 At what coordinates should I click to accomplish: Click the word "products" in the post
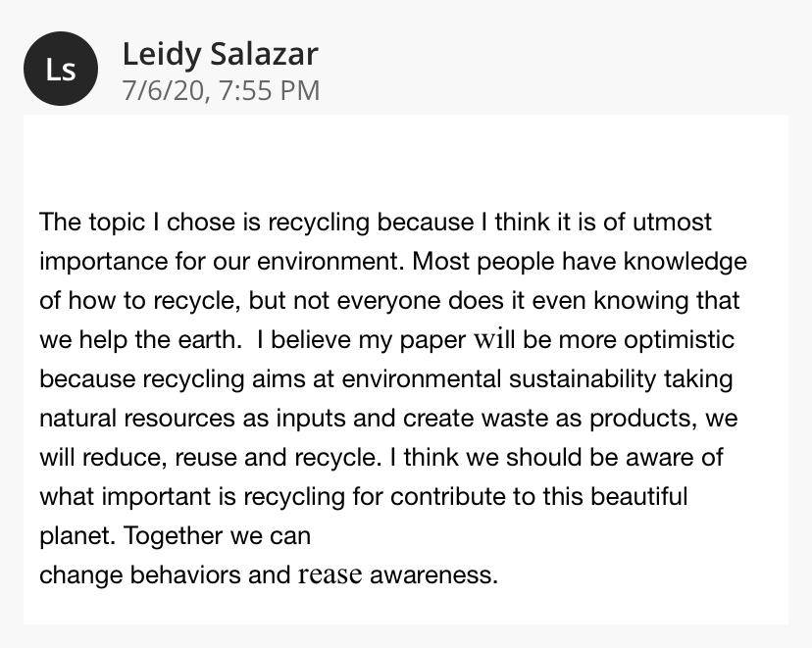tap(642, 420)
